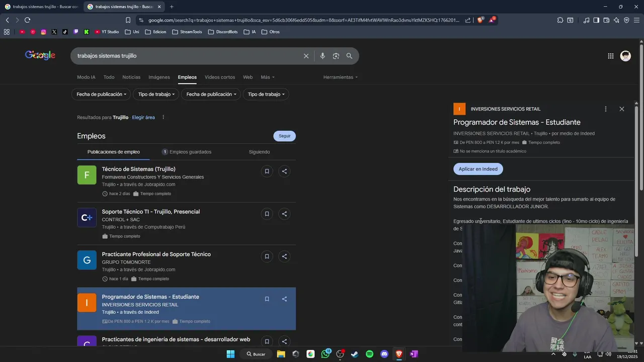Viewport: 644px width, 362px height.
Task: Expand the first Fecha de publicación filter
Action: [x=101, y=94]
